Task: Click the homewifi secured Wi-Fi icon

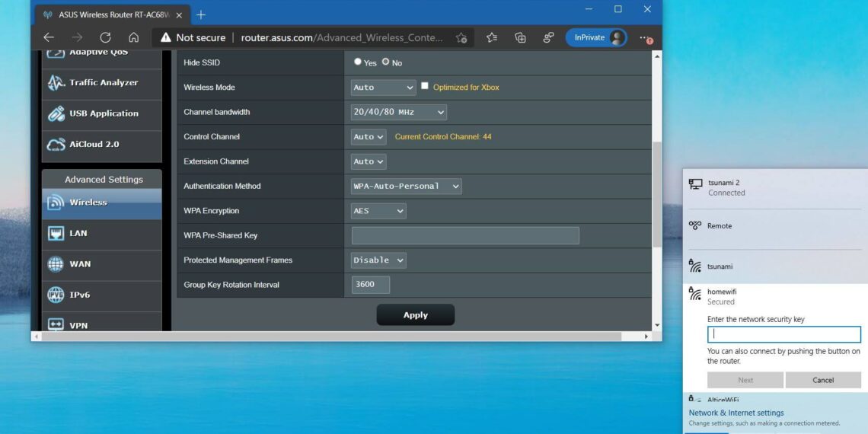Action: [694, 293]
